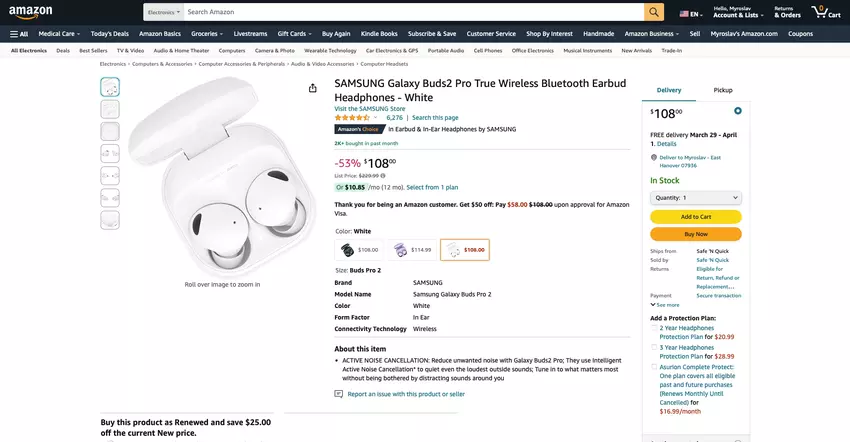
Task: Open Today's Deals in navigation bar
Action: pyautogui.click(x=109, y=33)
